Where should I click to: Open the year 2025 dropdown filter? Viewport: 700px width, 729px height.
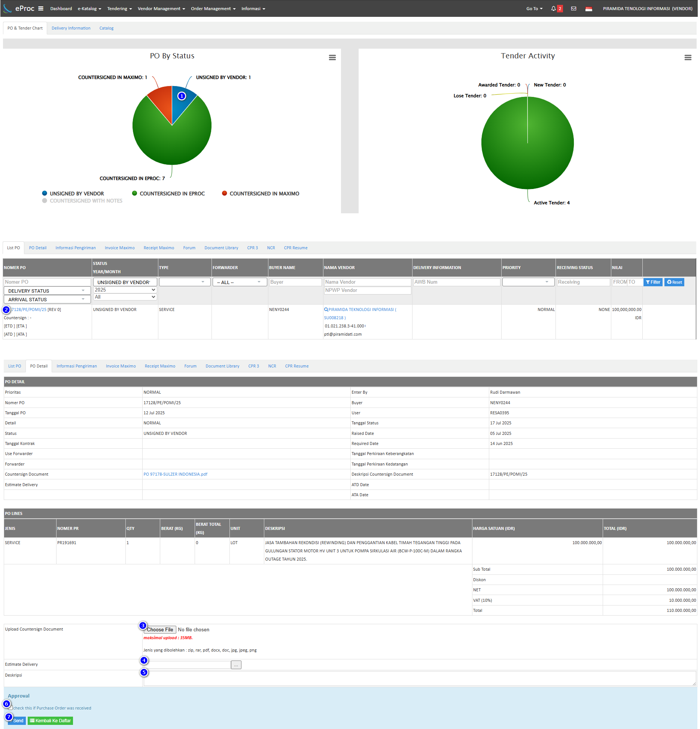pyautogui.click(x=125, y=290)
